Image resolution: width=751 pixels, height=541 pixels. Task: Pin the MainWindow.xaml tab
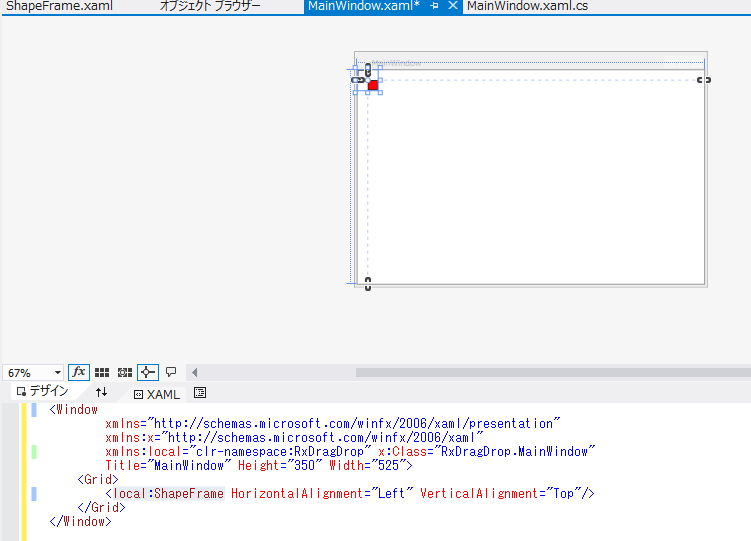click(434, 6)
